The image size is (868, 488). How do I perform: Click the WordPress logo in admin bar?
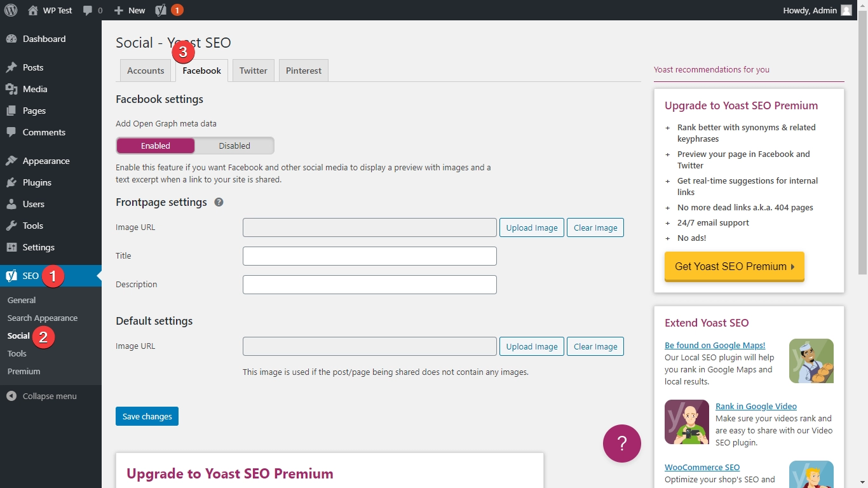11,10
